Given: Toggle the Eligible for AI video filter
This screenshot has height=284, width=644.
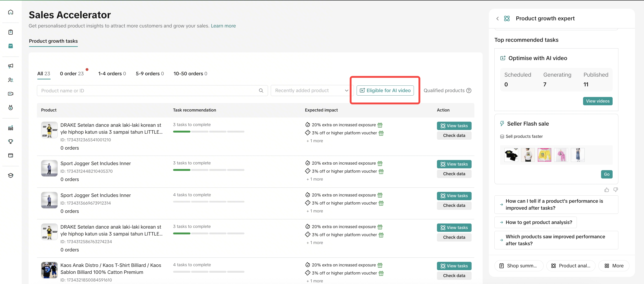Looking at the screenshot, I should (x=385, y=91).
